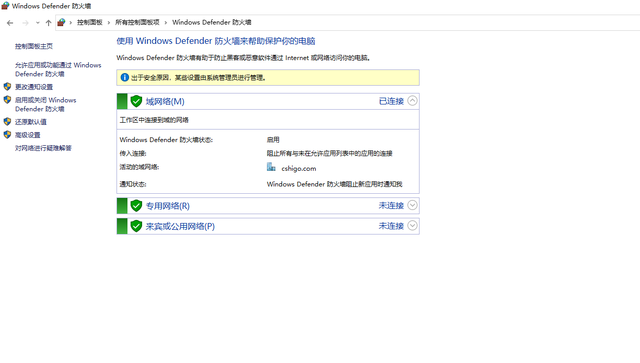Viewport: 640px width, 363px height.
Task: Select the 控制面板 breadcrumb
Action: pos(90,22)
